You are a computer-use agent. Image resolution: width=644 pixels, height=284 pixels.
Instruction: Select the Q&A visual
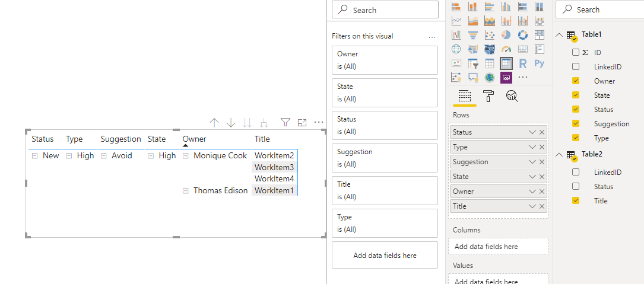[472, 77]
